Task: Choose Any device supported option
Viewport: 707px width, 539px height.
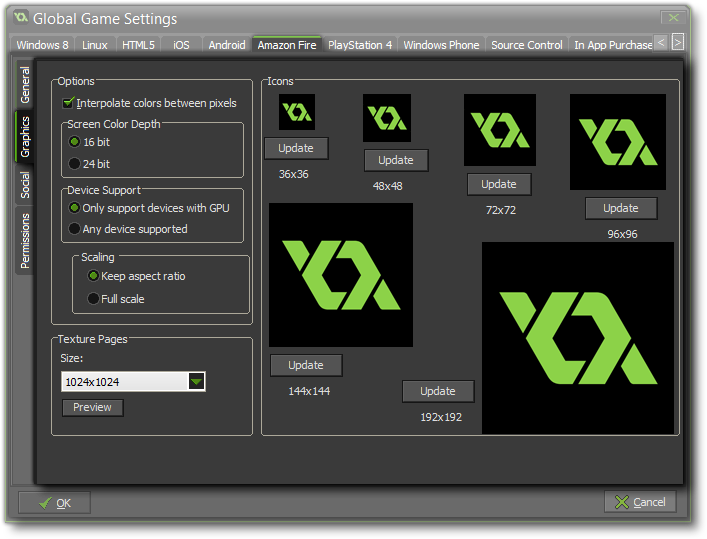Action: pyautogui.click(x=74, y=229)
